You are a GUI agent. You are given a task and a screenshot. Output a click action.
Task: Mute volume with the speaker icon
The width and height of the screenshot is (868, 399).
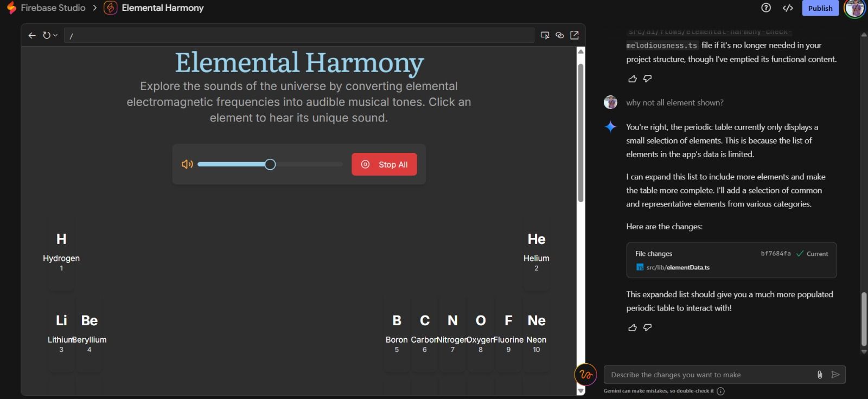point(187,164)
